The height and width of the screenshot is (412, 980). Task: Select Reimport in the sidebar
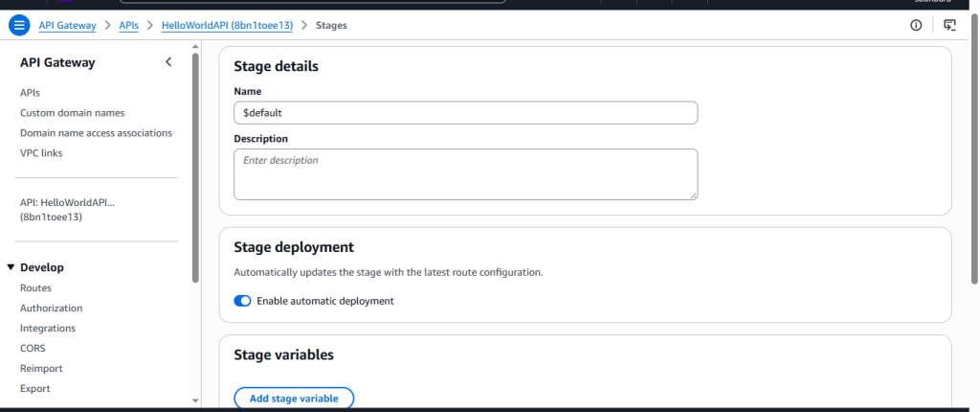tap(41, 368)
